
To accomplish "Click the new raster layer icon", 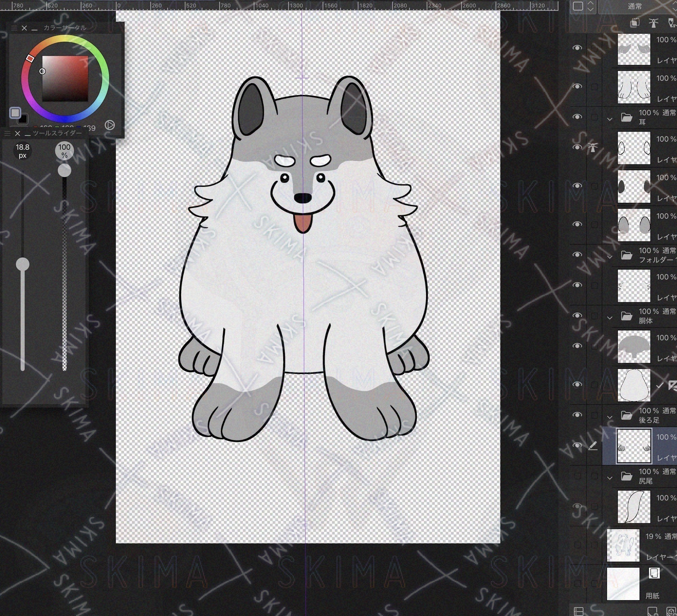I will (652, 611).
